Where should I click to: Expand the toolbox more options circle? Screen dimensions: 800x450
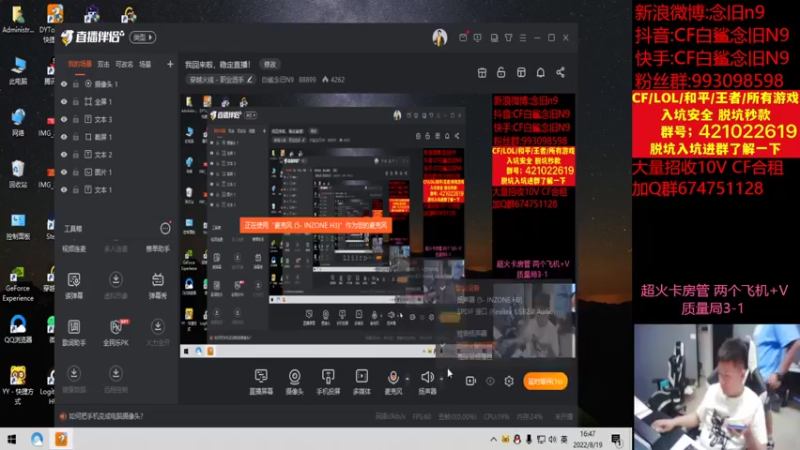click(165, 228)
